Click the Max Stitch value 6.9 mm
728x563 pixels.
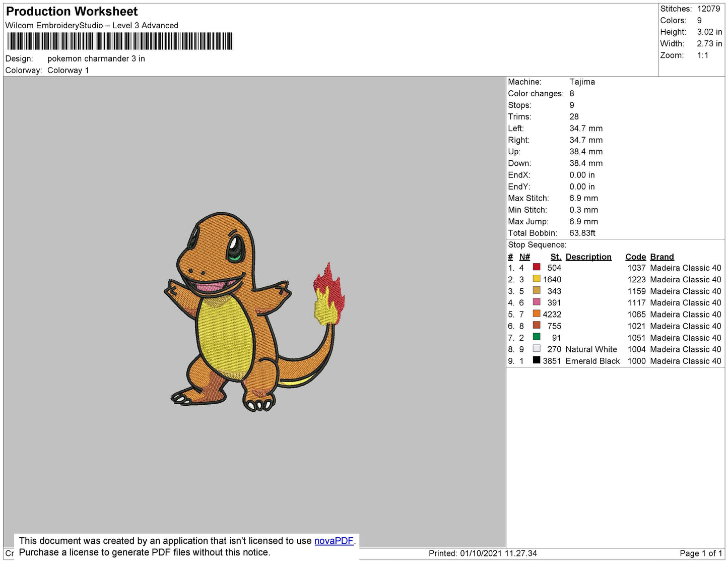(583, 199)
